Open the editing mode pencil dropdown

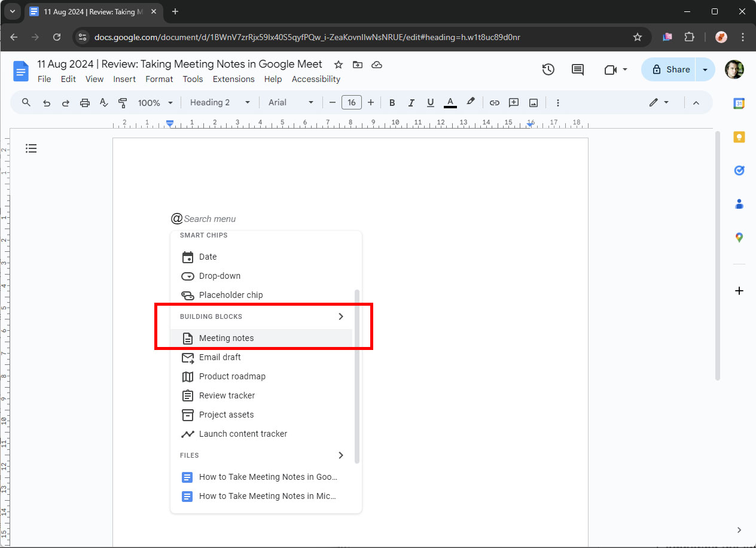point(659,103)
